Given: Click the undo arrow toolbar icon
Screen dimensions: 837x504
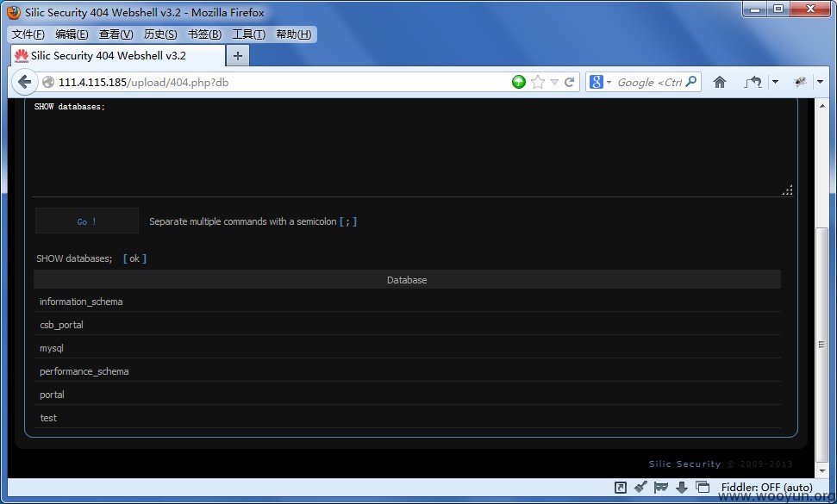Looking at the screenshot, I should (x=753, y=82).
